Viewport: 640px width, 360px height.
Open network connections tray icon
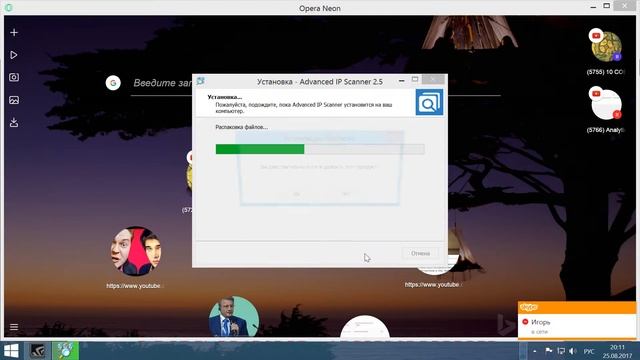[561, 351]
